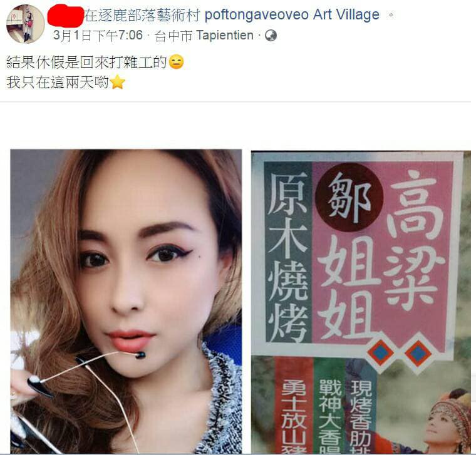Viewport: 476px width, 455px height.
Task: Click the redacted poster name
Action: click(66, 16)
